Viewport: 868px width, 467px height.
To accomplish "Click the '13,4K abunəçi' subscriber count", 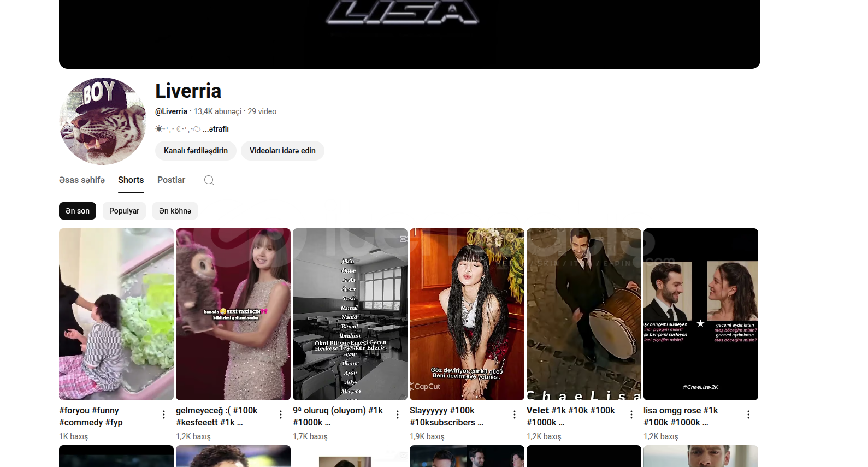I will 217,111.
